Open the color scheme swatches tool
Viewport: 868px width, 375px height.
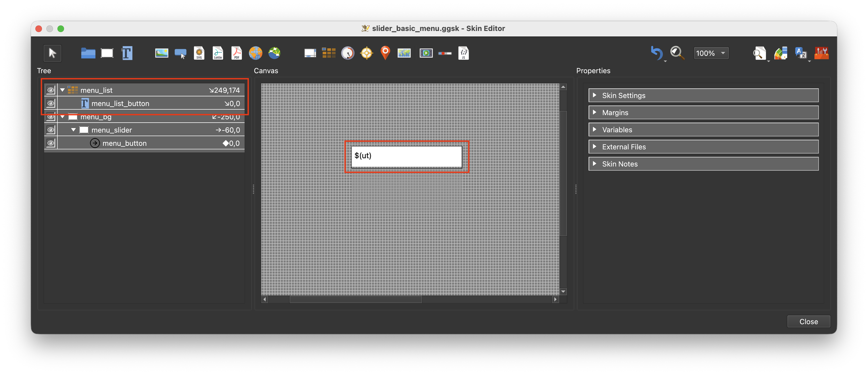tap(781, 53)
